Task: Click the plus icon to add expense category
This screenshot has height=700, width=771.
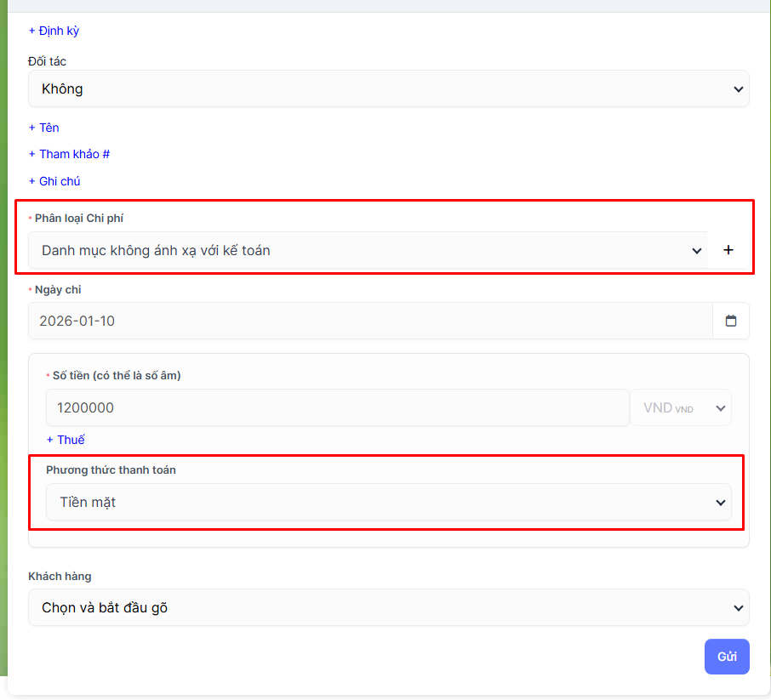Action: [728, 250]
